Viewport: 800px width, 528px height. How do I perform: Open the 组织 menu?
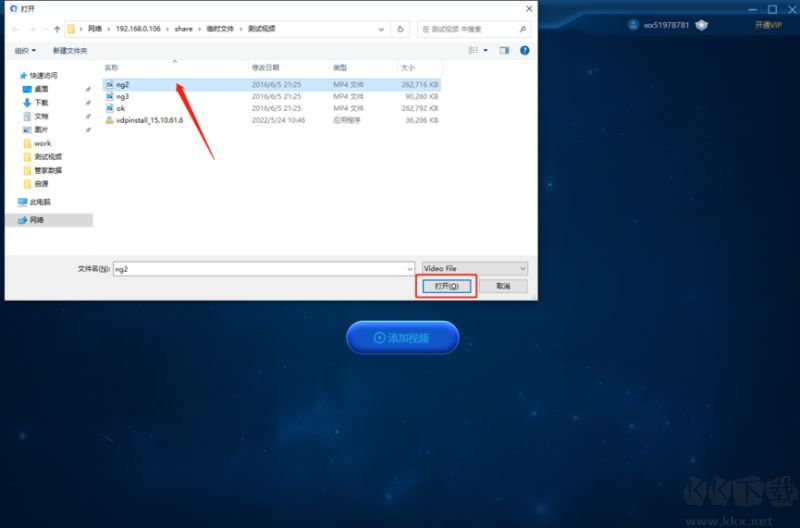[25, 51]
